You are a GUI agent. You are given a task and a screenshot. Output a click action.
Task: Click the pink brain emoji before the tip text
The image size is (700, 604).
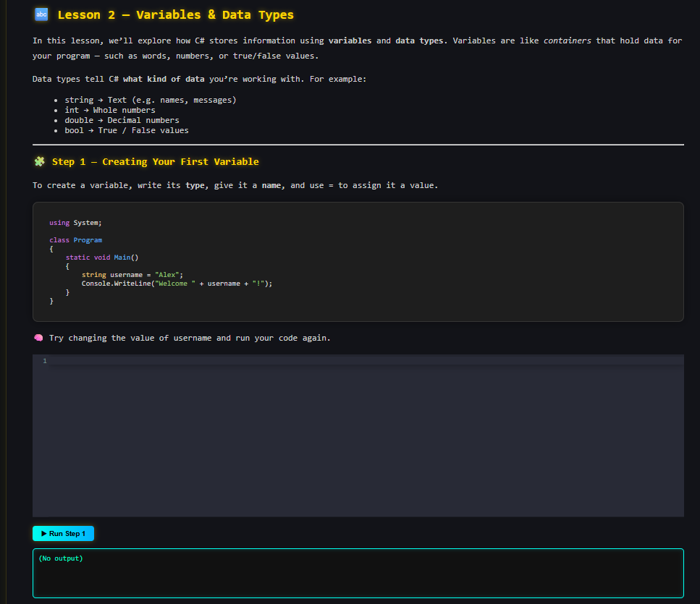point(37,337)
